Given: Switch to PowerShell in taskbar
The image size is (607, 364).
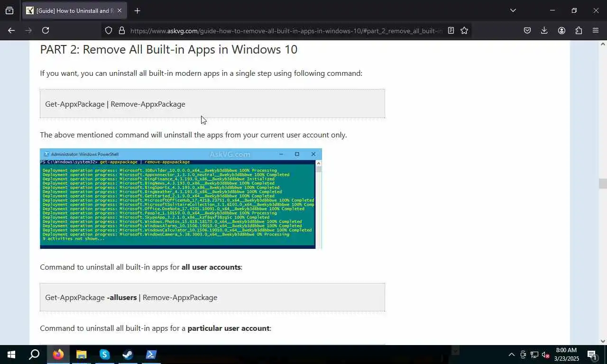Looking at the screenshot, I should 151,355.
